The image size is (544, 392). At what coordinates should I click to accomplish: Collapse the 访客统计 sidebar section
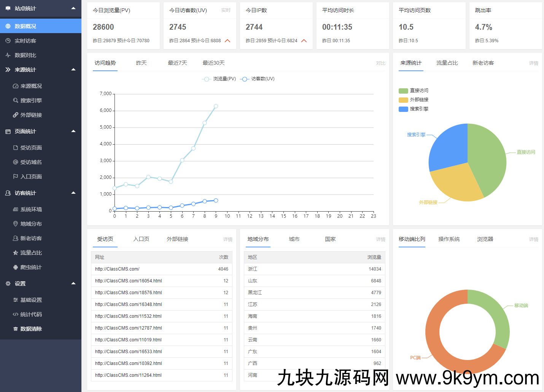[73, 193]
